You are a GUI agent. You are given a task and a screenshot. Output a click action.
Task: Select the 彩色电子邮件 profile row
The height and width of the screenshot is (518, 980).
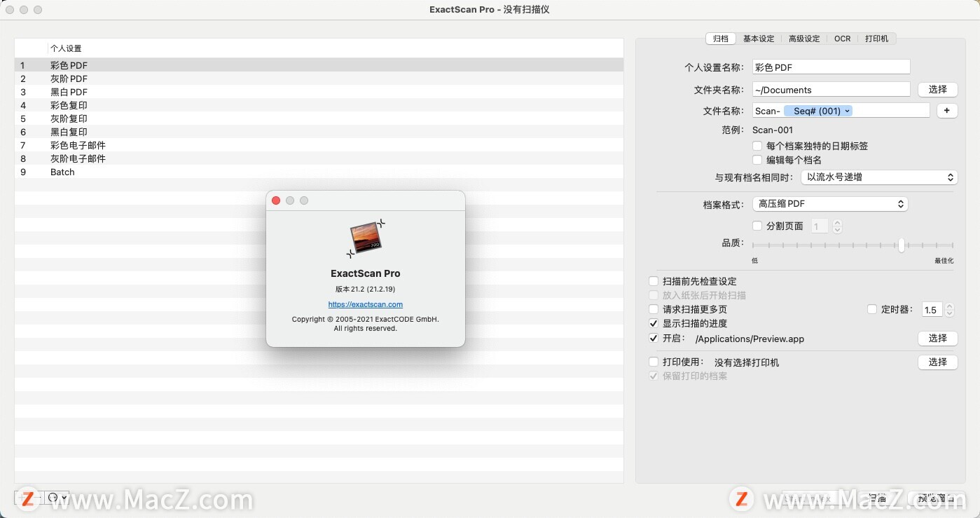tap(319, 145)
